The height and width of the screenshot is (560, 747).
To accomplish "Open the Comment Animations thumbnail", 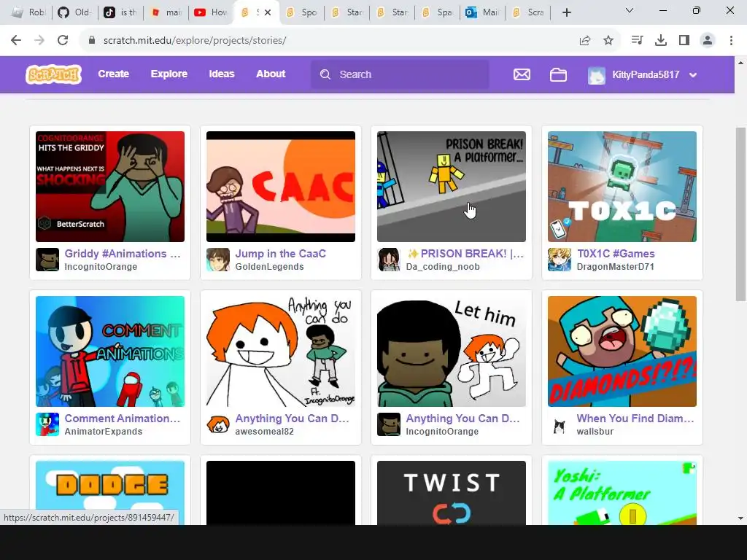I will pos(110,351).
